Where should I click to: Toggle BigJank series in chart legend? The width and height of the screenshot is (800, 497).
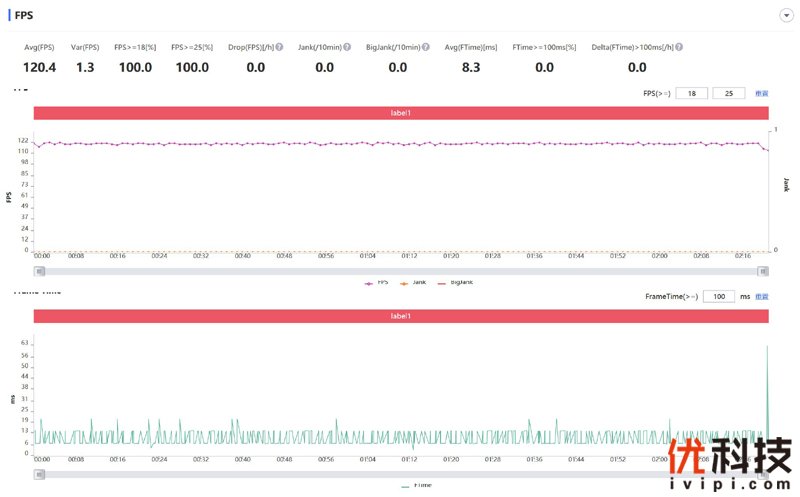click(455, 282)
